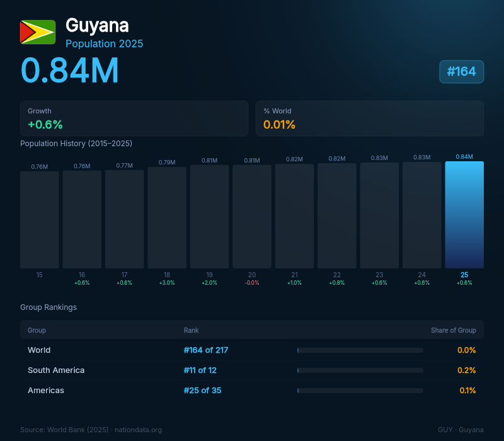Click the large 0.84M population figure
Image resolution: width=504 pixels, height=441 pixels.
pyautogui.click(x=69, y=71)
